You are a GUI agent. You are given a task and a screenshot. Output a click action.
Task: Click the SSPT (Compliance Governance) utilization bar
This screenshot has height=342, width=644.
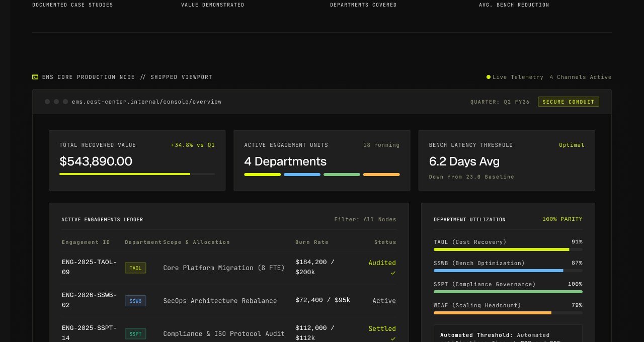click(508, 292)
